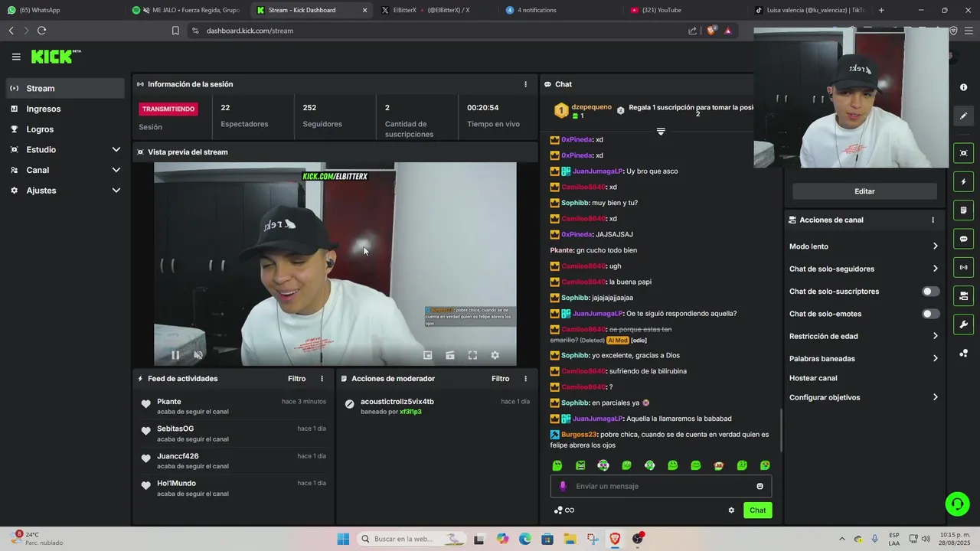Click moderator name xf3l1p3 in the ban entry
The width and height of the screenshot is (980, 551).
(410, 412)
